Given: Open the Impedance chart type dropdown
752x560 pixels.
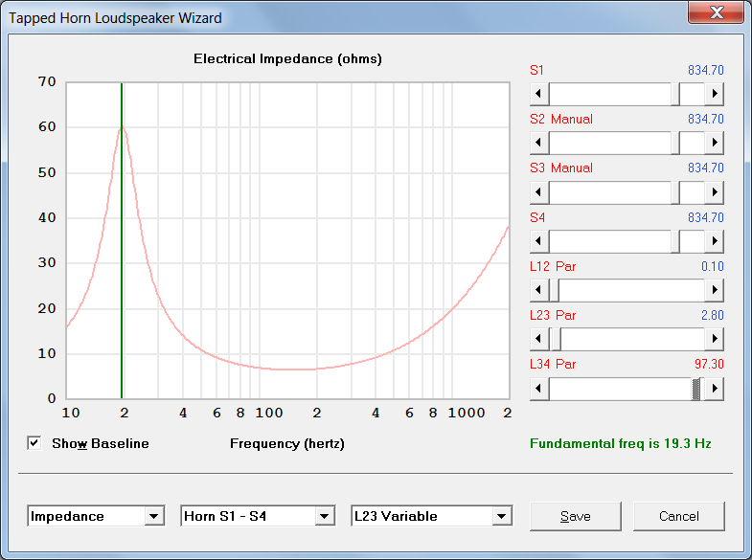Looking at the screenshot, I should [x=153, y=516].
